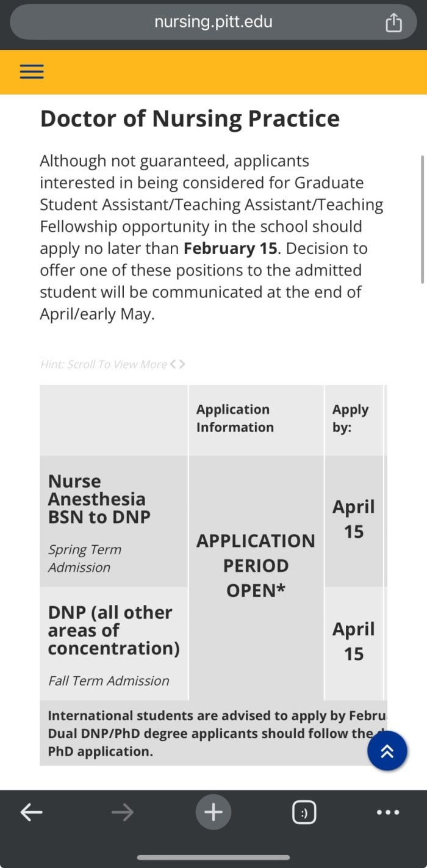
Task: Click the Application Information column header
Action: [x=235, y=418]
